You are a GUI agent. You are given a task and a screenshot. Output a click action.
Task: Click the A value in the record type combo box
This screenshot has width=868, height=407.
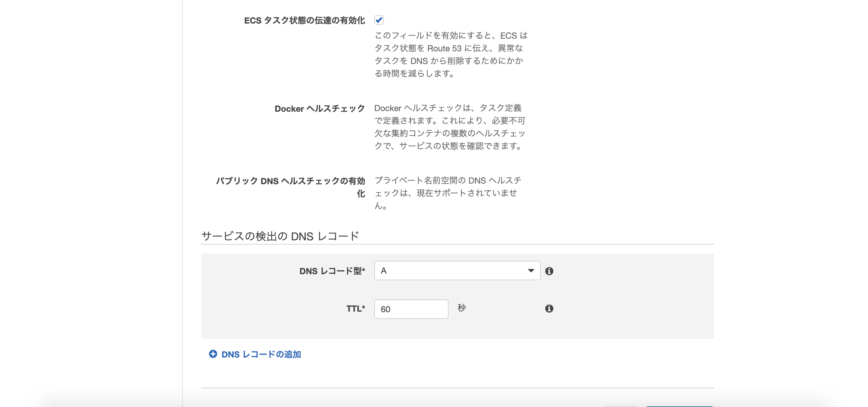coord(384,271)
